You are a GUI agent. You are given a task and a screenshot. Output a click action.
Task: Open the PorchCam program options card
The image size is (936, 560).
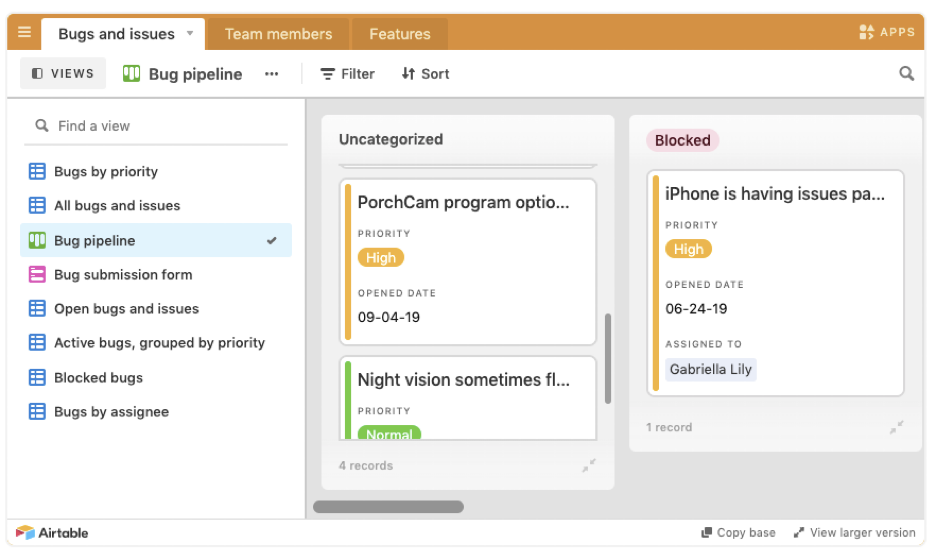[x=468, y=261]
